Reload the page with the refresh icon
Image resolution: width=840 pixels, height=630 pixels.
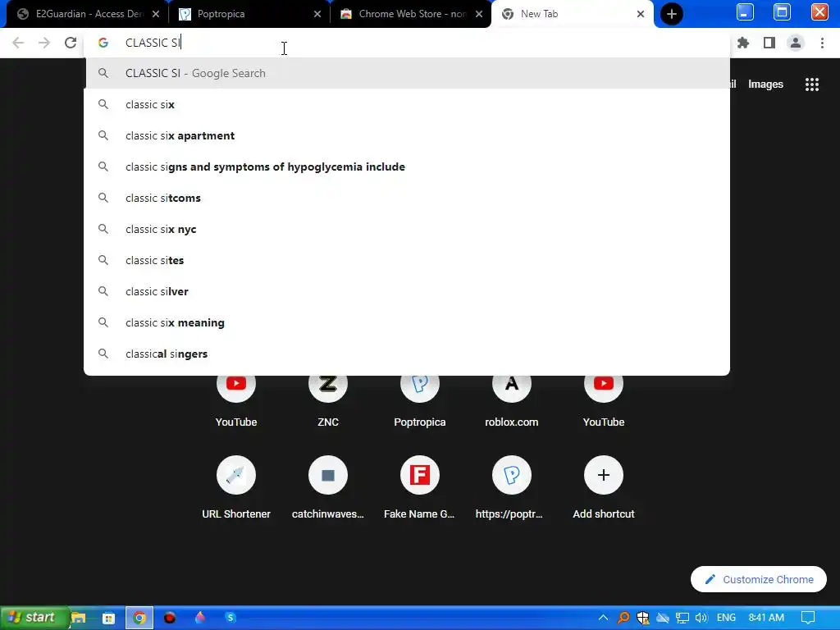click(71, 43)
